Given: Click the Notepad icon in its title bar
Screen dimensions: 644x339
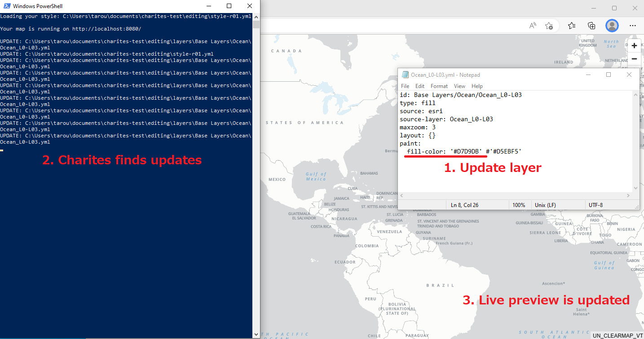Looking at the screenshot, I should click(x=406, y=75).
